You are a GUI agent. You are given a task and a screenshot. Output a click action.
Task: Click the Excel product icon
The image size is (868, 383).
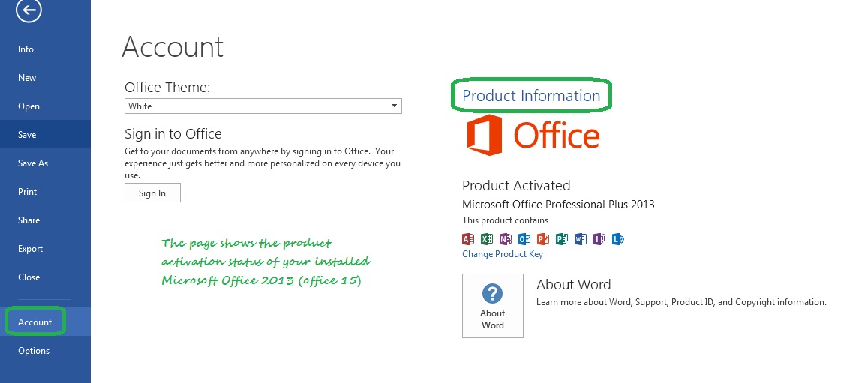click(487, 239)
